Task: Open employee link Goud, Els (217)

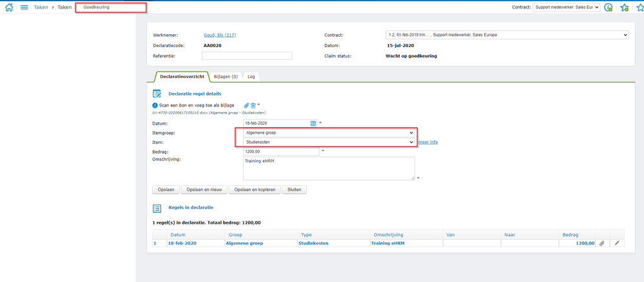Action: point(220,35)
